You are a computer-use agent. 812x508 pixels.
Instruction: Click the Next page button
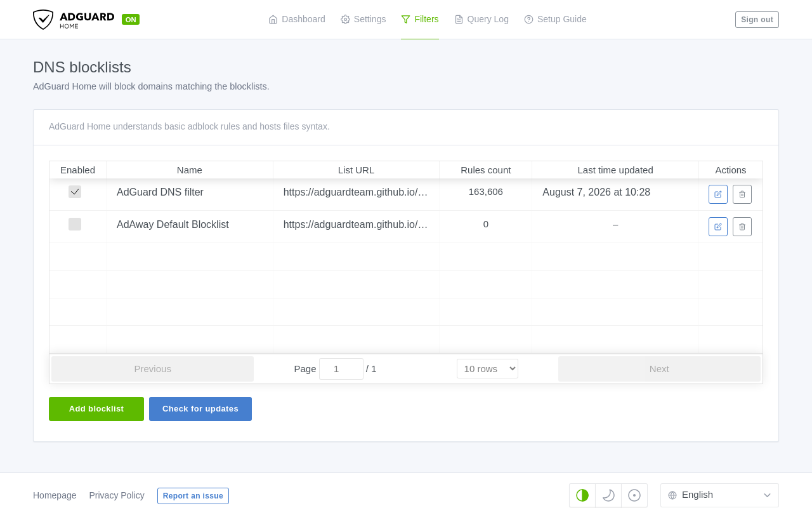pyautogui.click(x=659, y=369)
